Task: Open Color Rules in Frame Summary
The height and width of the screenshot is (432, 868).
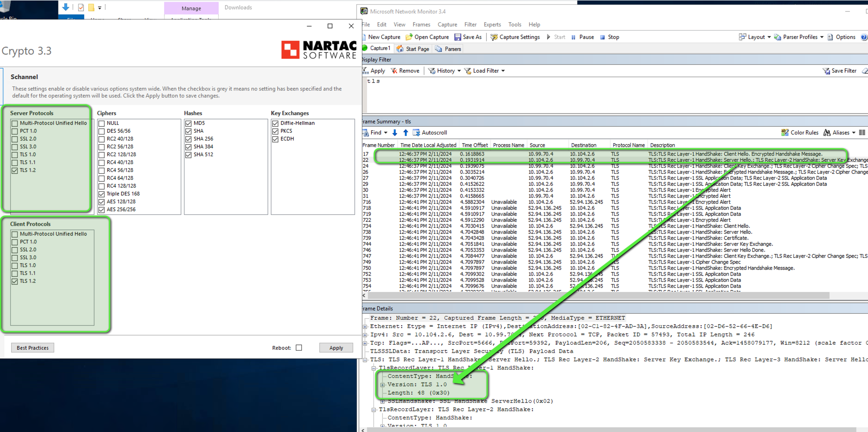Action: pyautogui.click(x=800, y=133)
